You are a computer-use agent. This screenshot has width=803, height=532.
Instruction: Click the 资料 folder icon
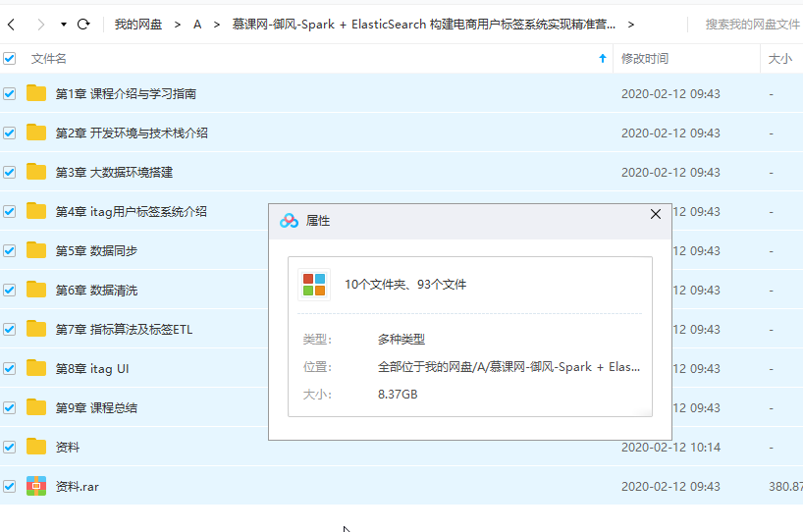coord(36,447)
